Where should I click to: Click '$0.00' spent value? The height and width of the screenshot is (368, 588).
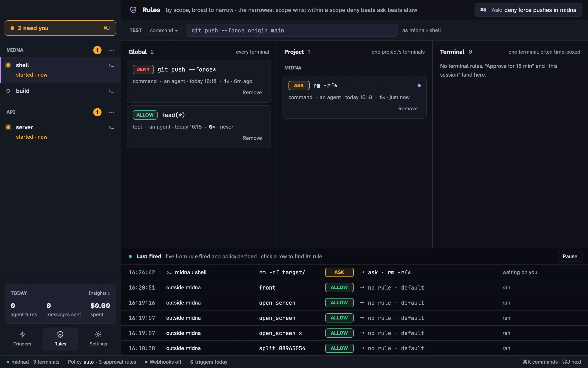coord(100,305)
